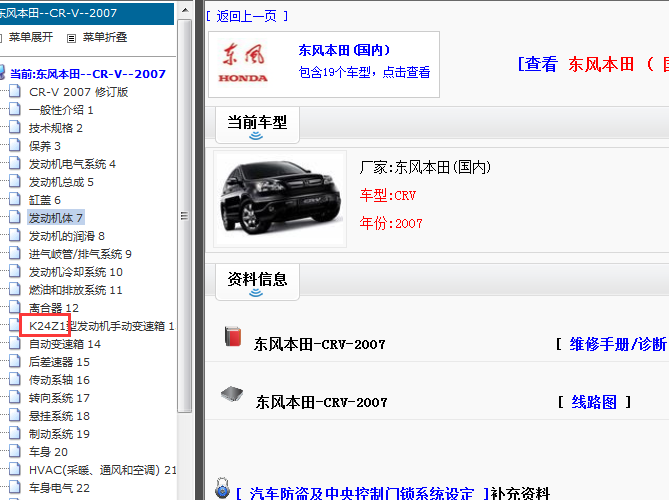Click the page icon beside 进气歧管/排气系统 9

pos(15,253)
